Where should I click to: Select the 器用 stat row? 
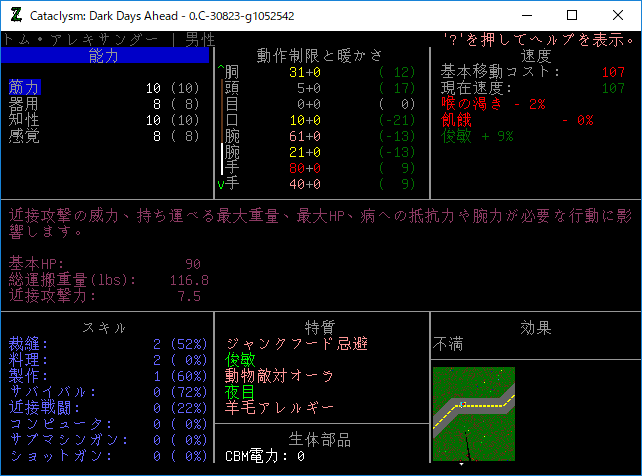[x=26, y=104]
